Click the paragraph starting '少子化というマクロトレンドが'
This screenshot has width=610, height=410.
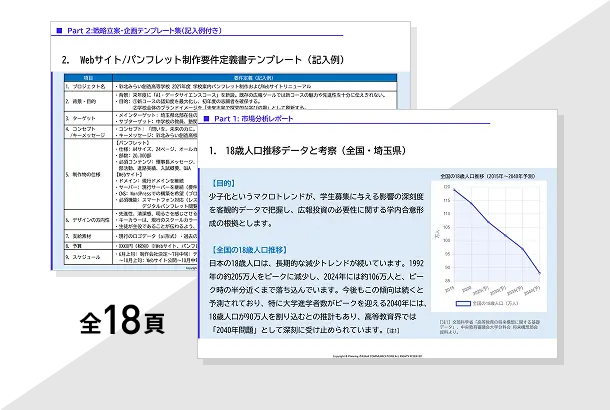(x=316, y=210)
